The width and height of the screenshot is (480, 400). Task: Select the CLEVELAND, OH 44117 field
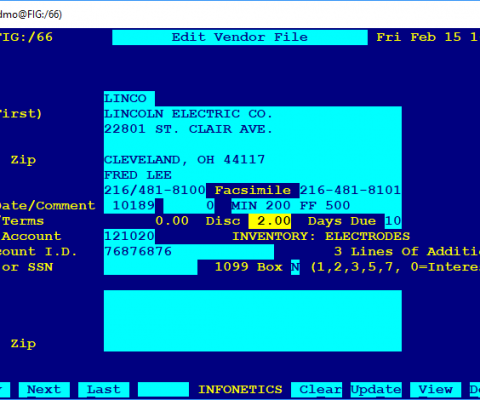click(x=253, y=160)
